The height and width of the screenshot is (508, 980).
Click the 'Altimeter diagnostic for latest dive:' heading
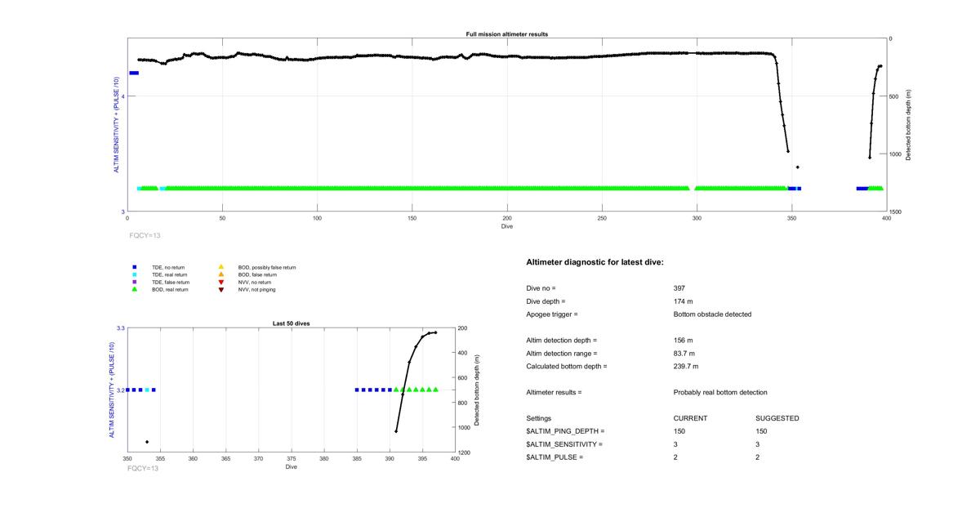595,262
